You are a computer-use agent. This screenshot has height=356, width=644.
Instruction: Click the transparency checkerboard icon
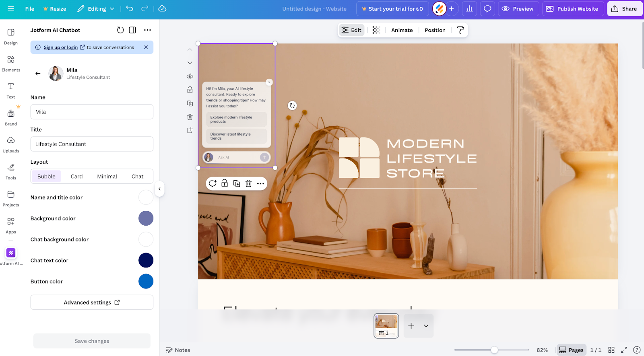(x=376, y=30)
